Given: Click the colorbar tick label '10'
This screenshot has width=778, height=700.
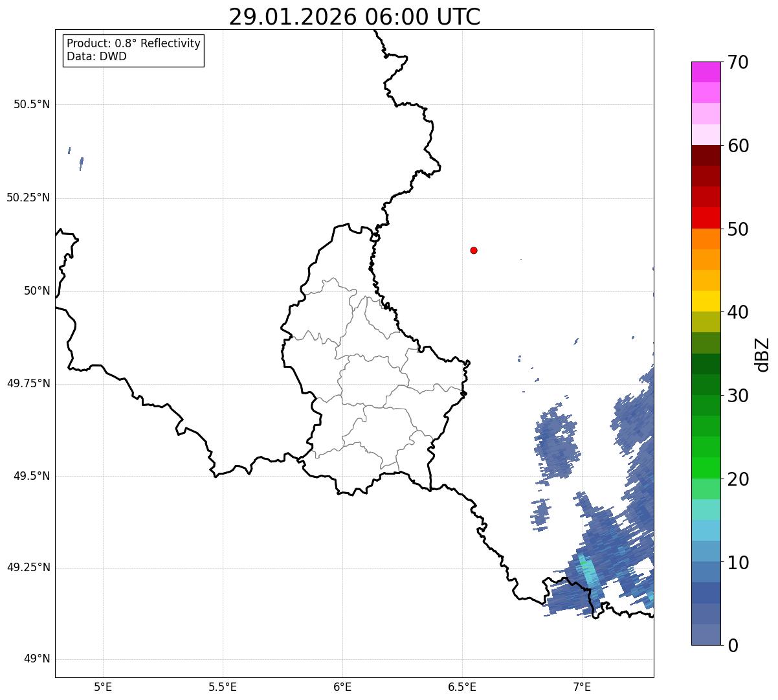Looking at the screenshot, I should click(738, 563).
